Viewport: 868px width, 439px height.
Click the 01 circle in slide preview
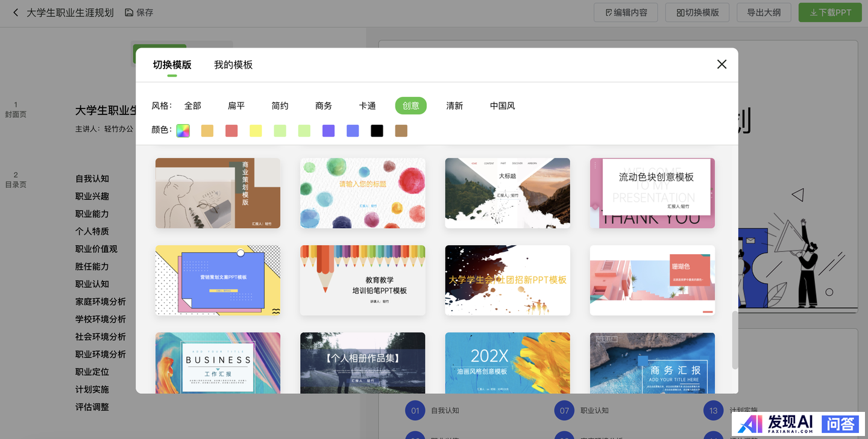[415, 411]
